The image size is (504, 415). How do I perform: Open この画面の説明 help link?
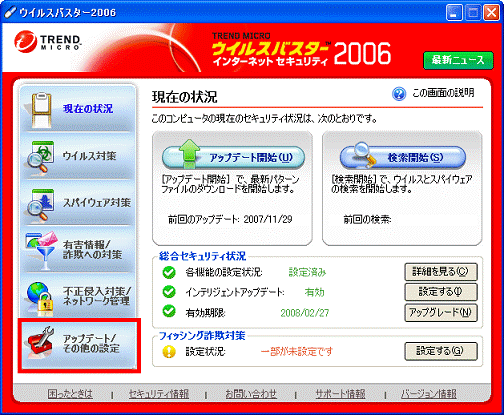[443, 93]
